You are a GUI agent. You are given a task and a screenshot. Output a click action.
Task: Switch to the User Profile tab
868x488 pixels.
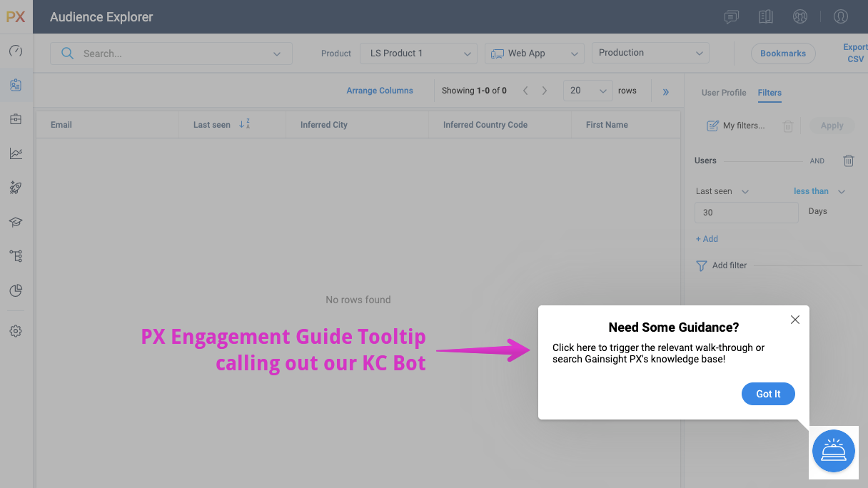coord(724,93)
